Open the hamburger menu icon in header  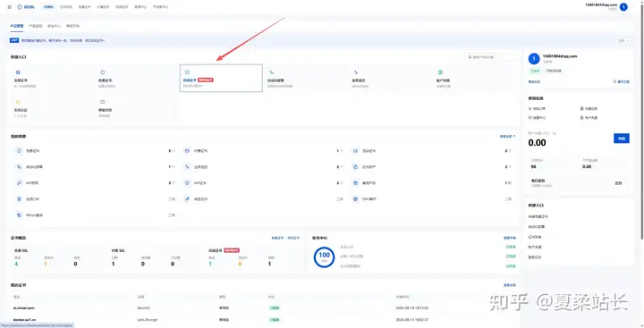click(10, 7)
